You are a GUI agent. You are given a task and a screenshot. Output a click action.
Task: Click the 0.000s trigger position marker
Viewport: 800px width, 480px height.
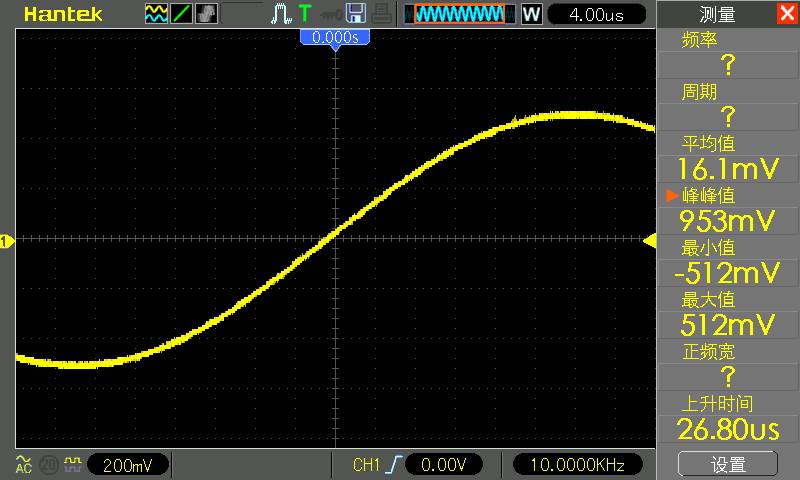335,37
